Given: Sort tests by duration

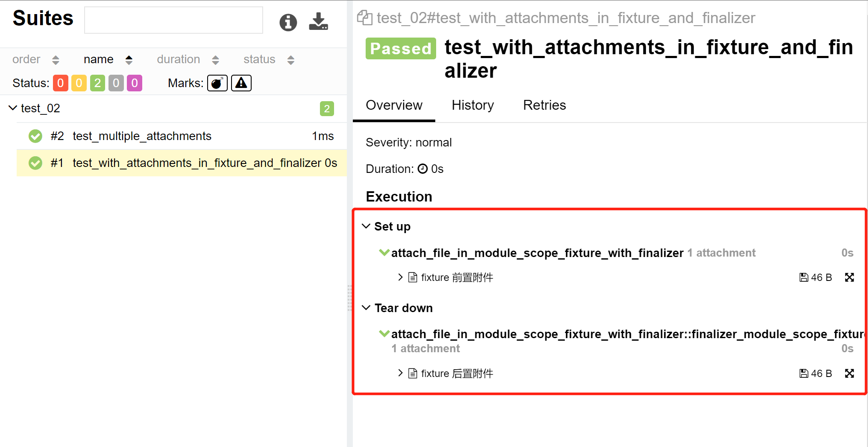Looking at the screenshot, I should click(x=178, y=59).
